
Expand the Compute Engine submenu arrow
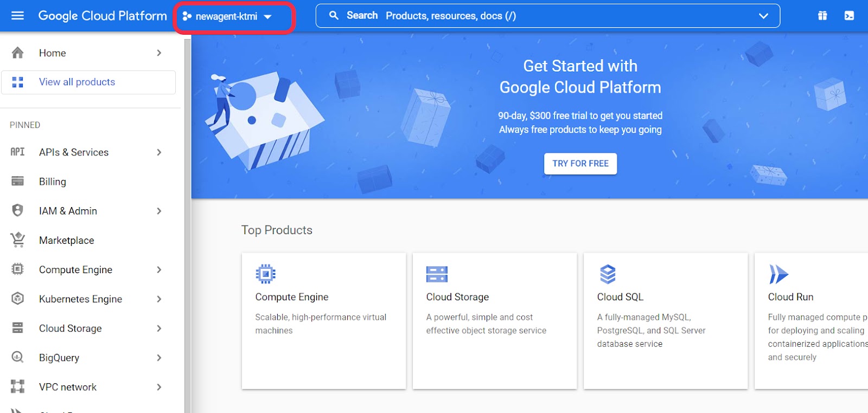tap(159, 269)
